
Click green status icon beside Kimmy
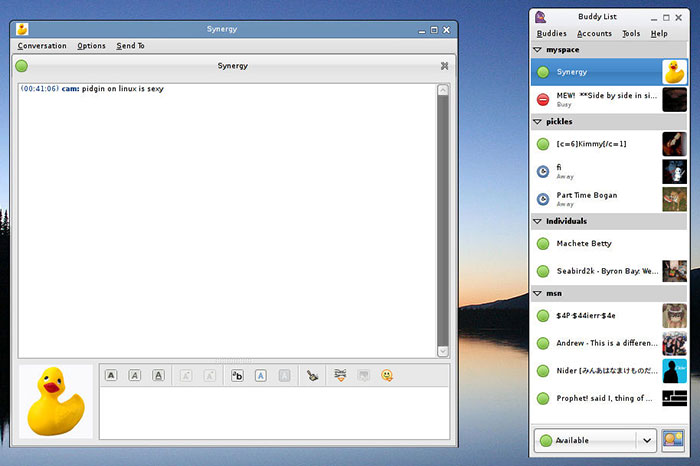(543, 144)
